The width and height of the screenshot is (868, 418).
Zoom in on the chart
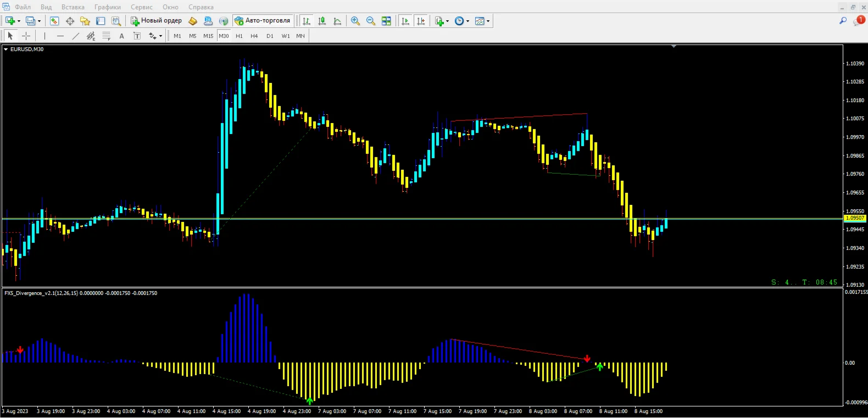(x=355, y=21)
